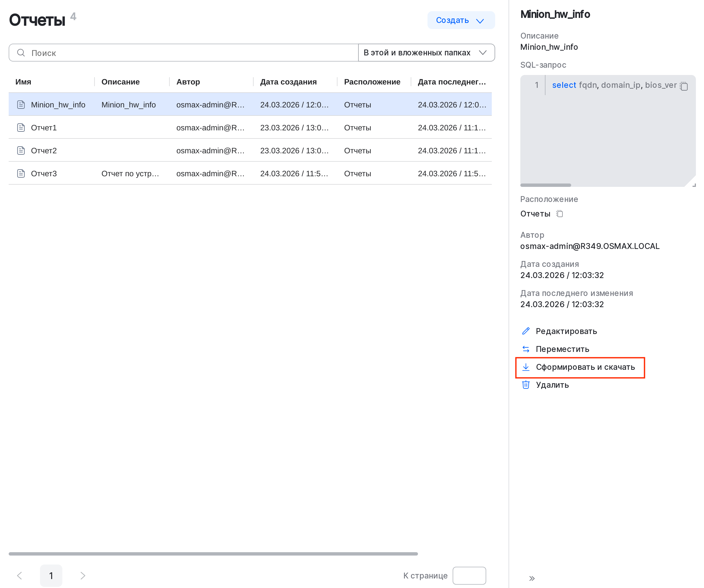
Task: Sort by Дата создания column header
Action: point(288,82)
